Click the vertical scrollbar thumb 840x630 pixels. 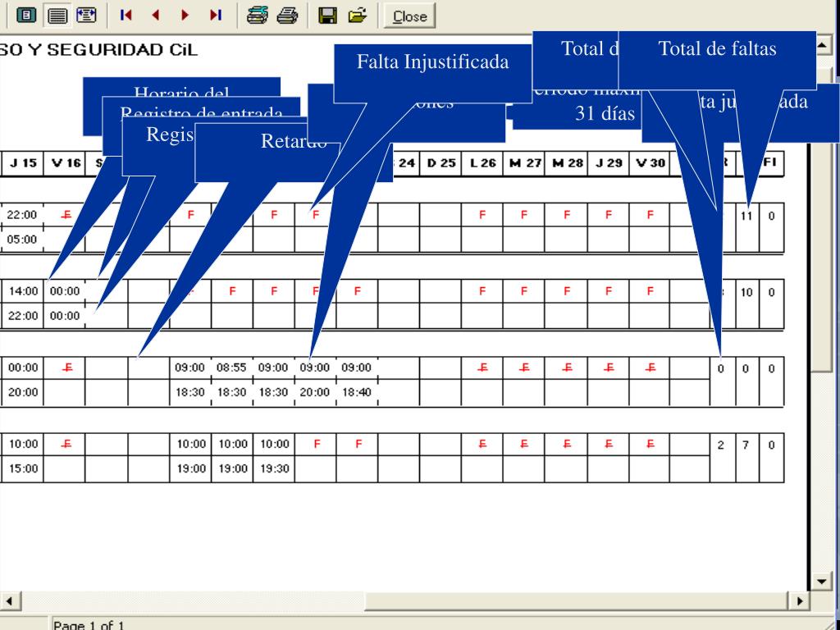point(822,220)
